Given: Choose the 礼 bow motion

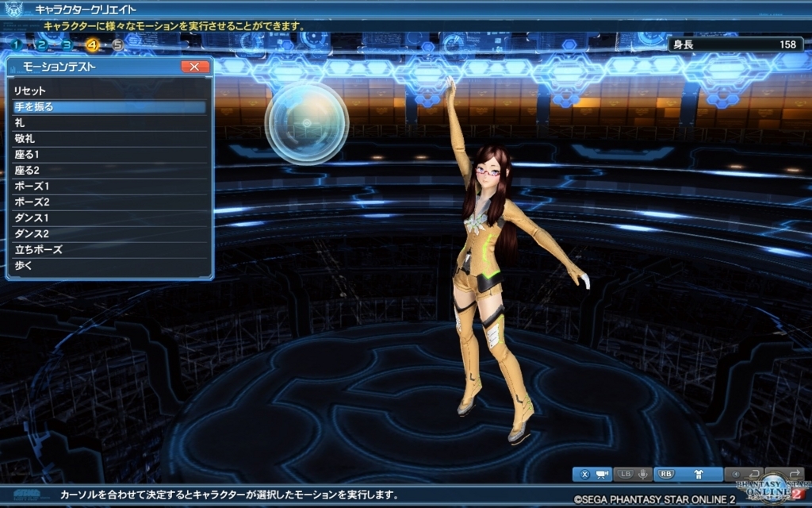Looking at the screenshot, I should pyautogui.click(x=109, y=123).
